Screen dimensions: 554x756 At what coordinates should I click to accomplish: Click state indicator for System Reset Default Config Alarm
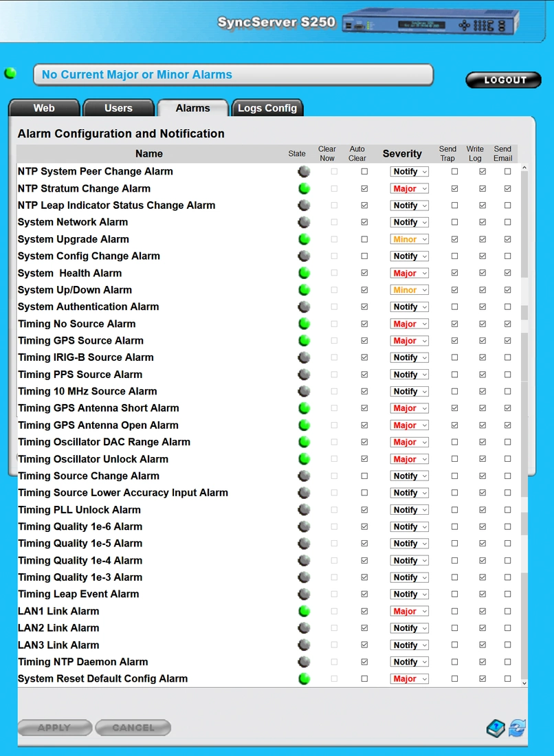304,679
